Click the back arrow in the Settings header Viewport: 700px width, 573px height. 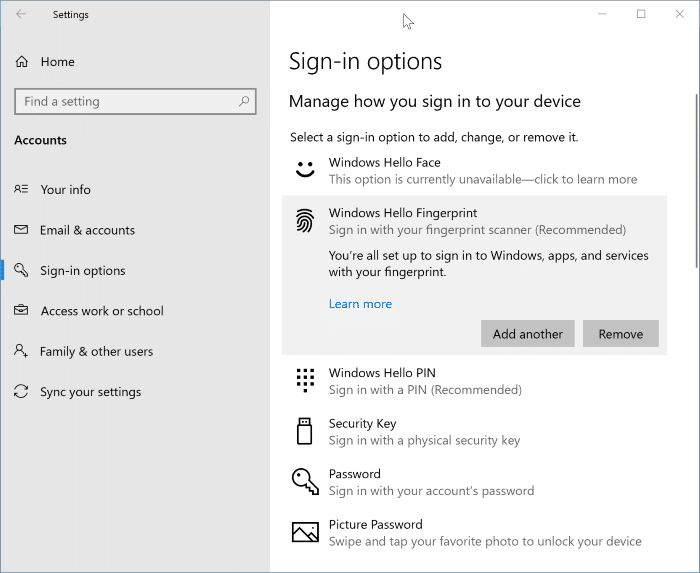21,14
